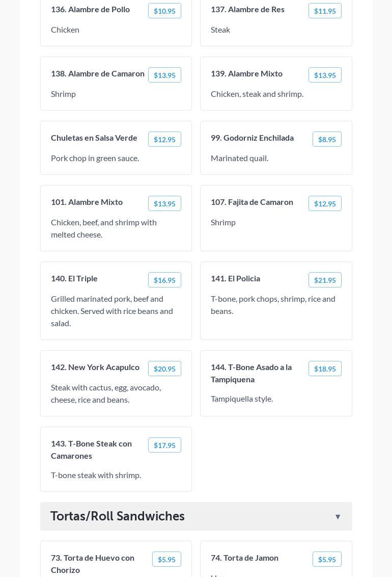Add Alambre de Pollo for $10.95
This screenshot has height=577, width=392.
point(164,11)
